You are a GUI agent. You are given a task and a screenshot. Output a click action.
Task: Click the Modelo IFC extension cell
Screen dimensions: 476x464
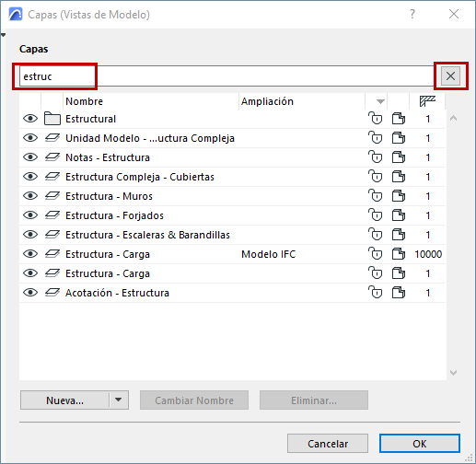(268, 254)
